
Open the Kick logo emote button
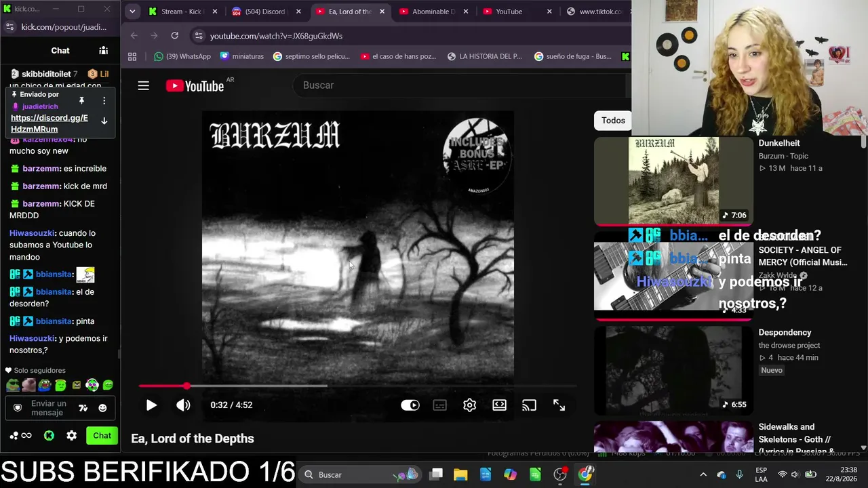click(49, 436)
